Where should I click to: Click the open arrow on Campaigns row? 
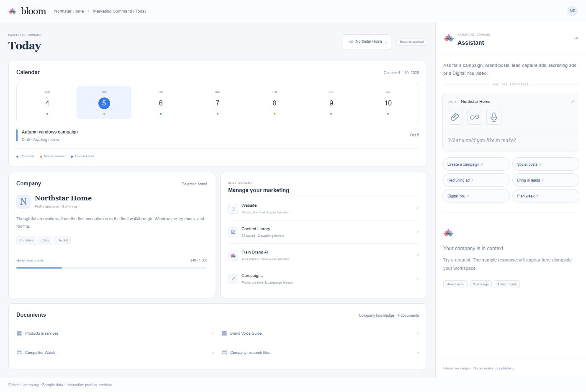click(x=417, y=279)
